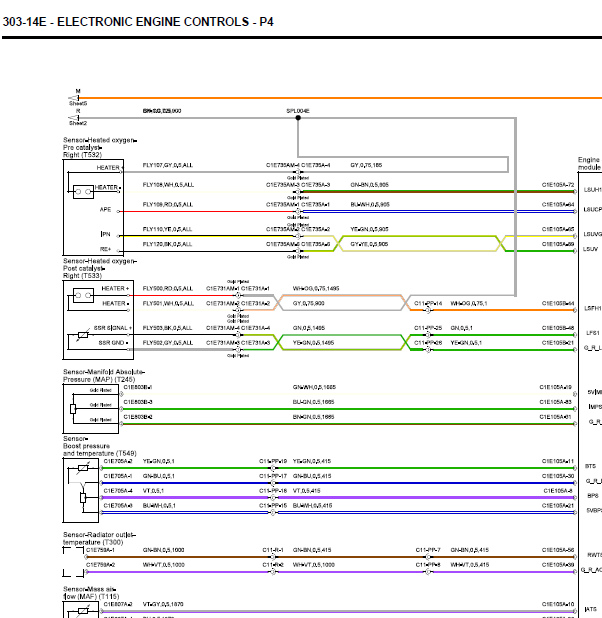Viewport: 602px width, 618px height.
Task: Click MAP wire label 'GN-WH,0,5,1665'
Action: pyautogui.click(x=314, y=387)
